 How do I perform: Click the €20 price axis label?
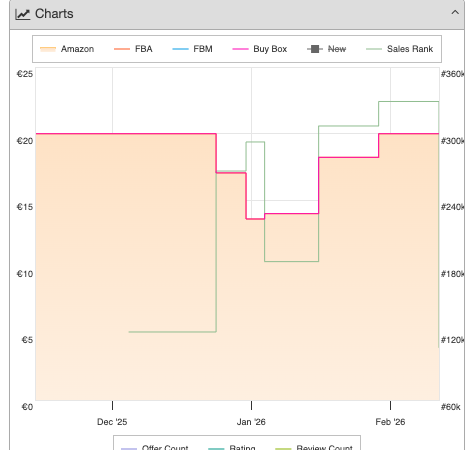click(x=25, y=141)
